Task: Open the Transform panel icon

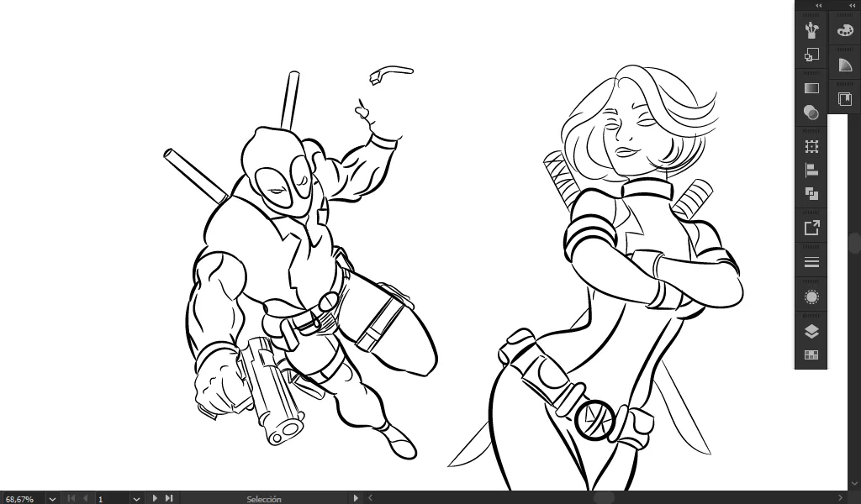Action: click(x=811, y=146)
